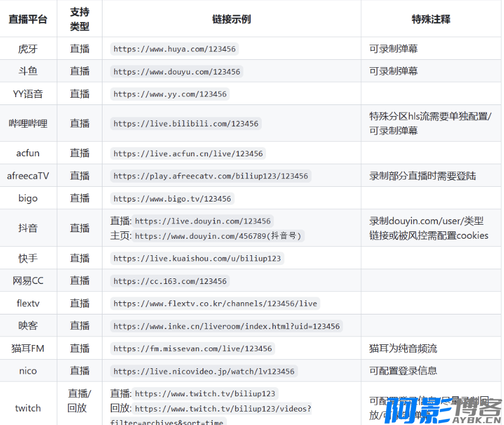Click the live.bilibili.com example URL
504x425 pixels.
tap(185, 123)
